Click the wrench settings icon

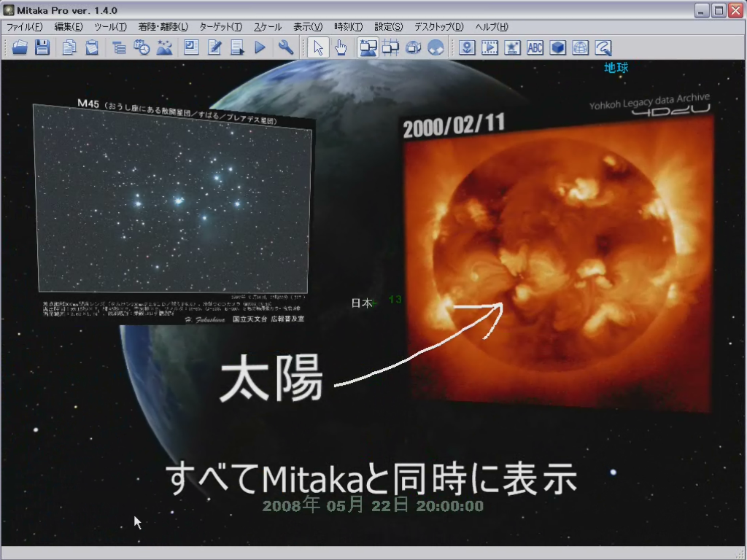(x=286, y=47)
